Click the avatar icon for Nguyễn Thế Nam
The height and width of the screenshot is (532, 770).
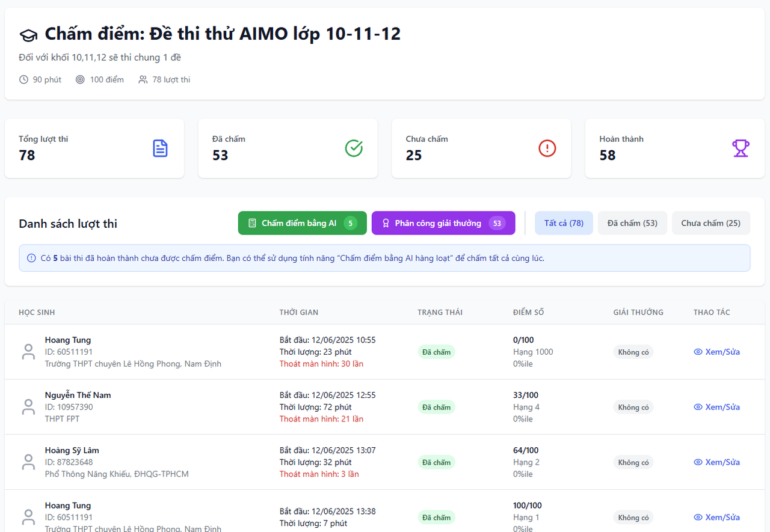click(28, 407)
